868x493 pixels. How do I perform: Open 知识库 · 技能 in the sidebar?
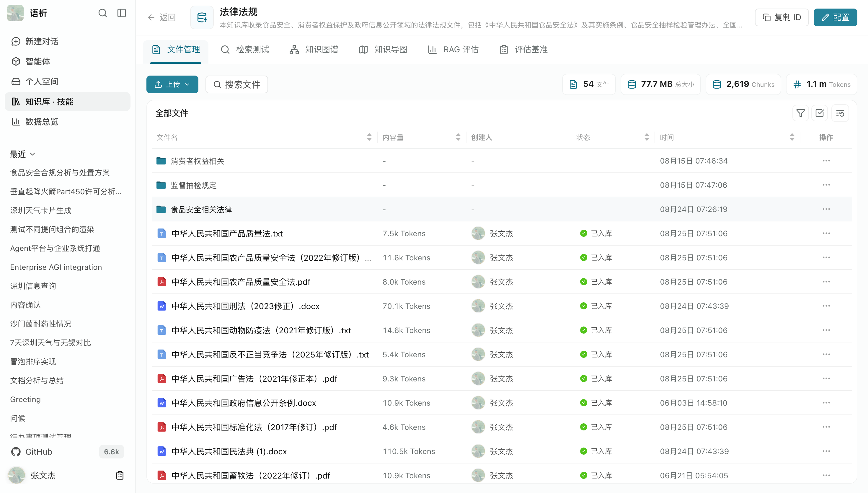[68, 102]
